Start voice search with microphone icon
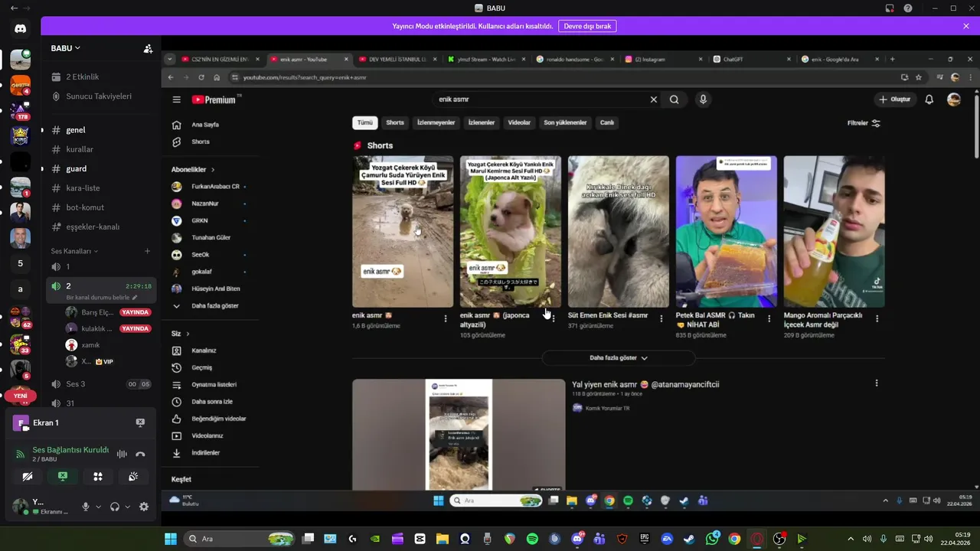The height and width of the screenshot is (551, 980). pyautogui.click(x=703, y=99)
